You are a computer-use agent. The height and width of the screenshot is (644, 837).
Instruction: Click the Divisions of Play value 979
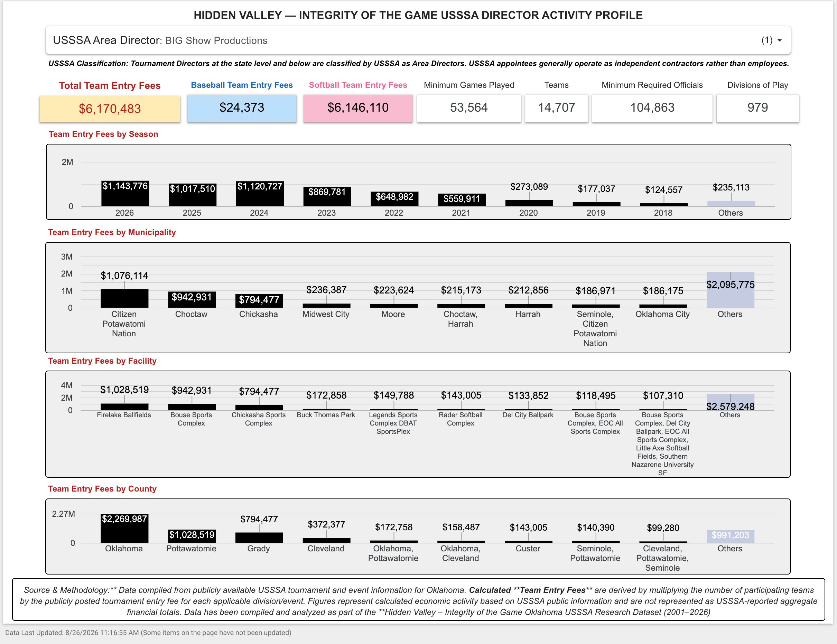tap(758, 108)
